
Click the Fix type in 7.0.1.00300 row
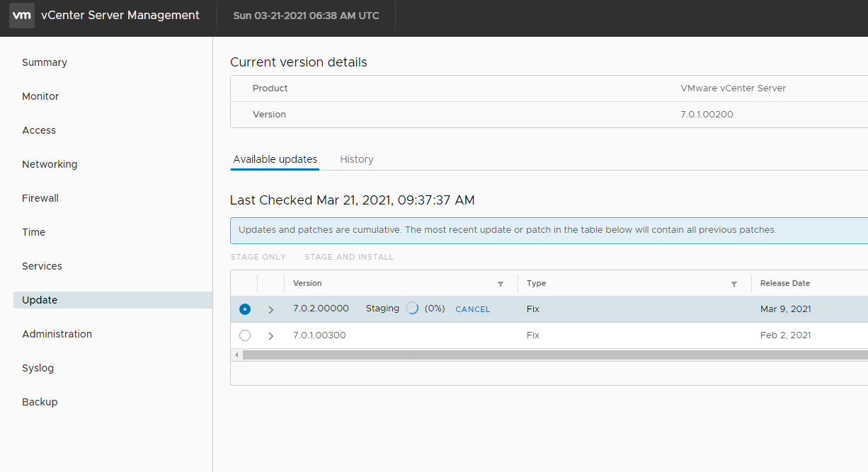(533, 335)
